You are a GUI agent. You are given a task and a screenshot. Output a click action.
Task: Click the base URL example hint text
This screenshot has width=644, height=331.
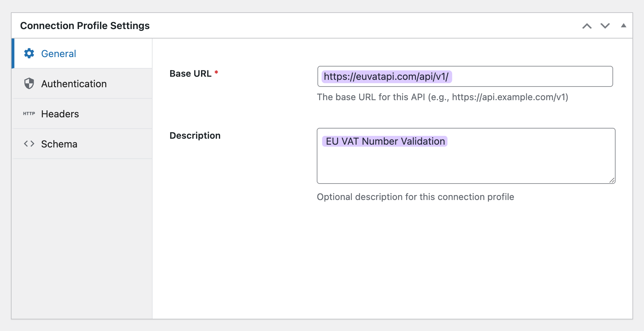pyautogui.click(x=442, y=97)
